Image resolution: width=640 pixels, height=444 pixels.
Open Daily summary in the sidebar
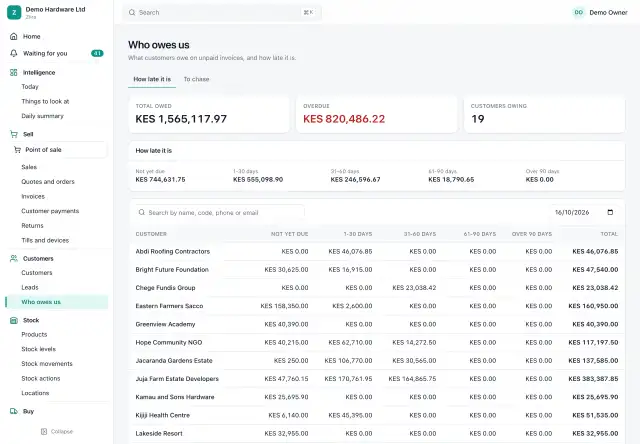pos(42,116)
